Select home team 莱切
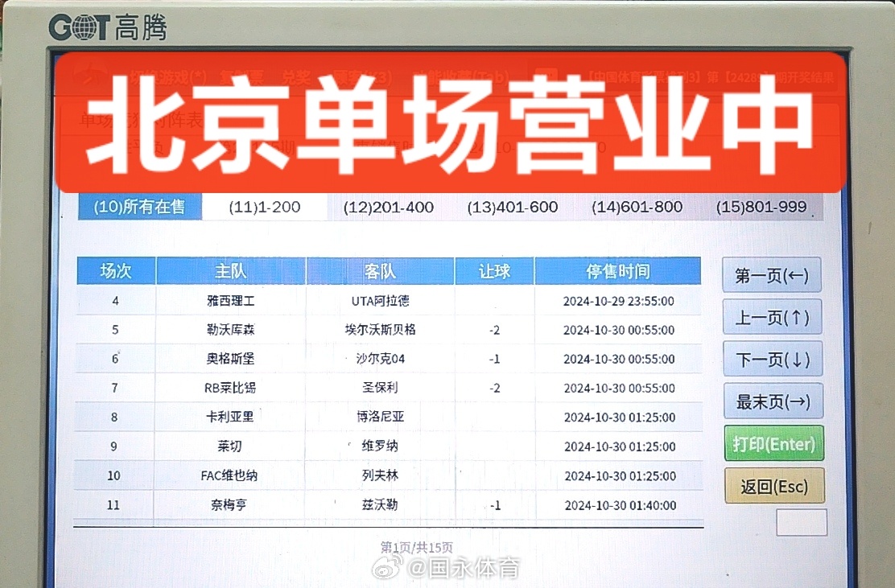 click(229, 446)
